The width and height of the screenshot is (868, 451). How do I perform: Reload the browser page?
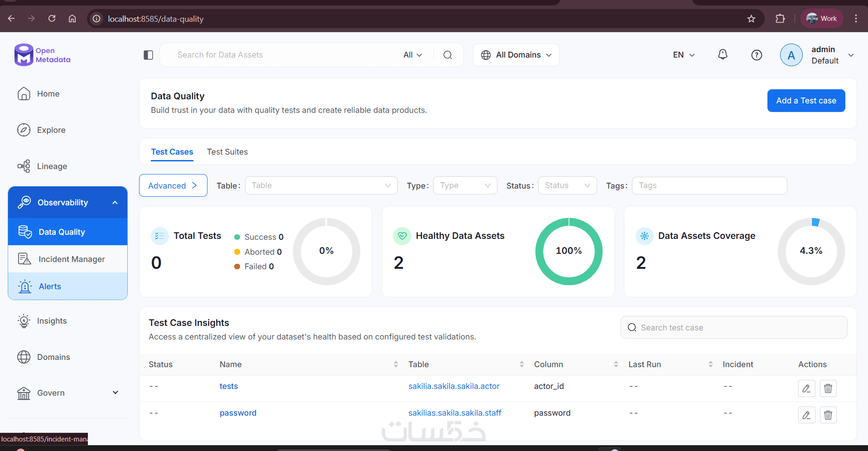pyautogui.click(x=52, y=19)
